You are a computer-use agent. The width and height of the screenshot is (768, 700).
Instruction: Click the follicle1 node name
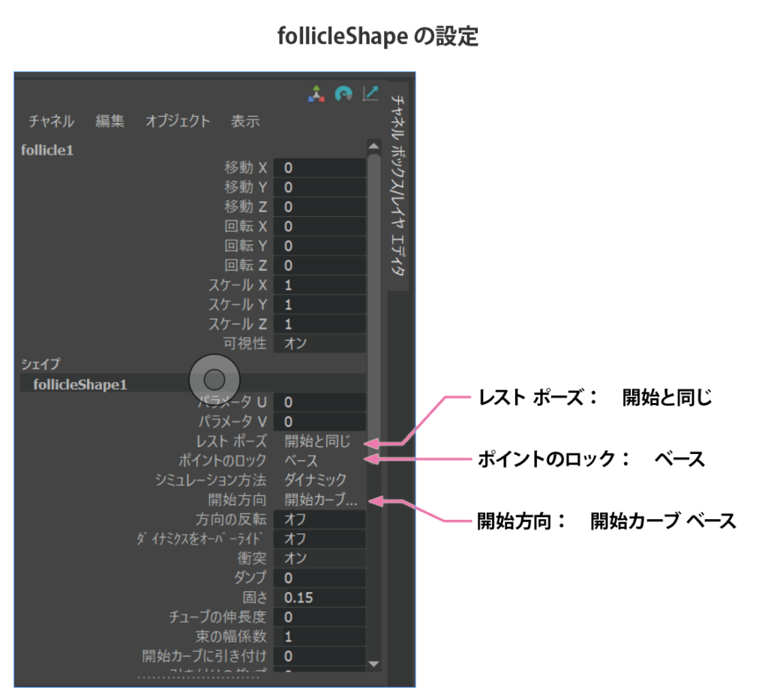click(47, 149)
